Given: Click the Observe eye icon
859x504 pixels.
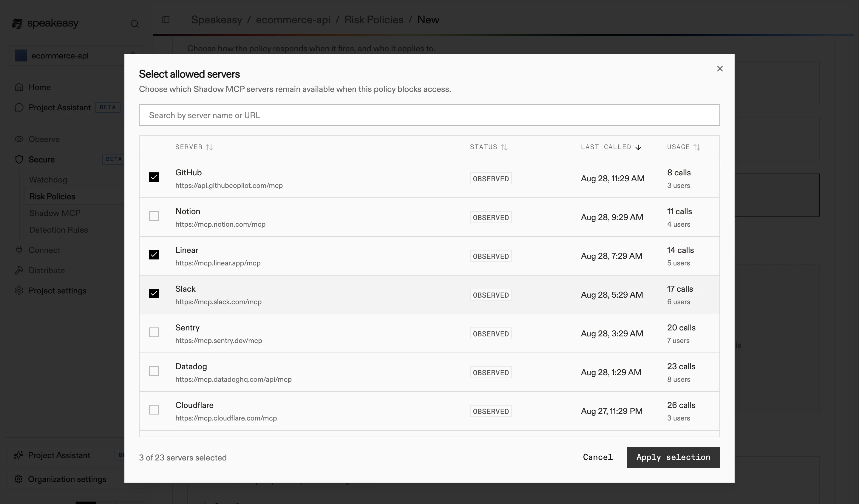Looking at the screenshot, I should pyautogui.click(x=19, y=139).
